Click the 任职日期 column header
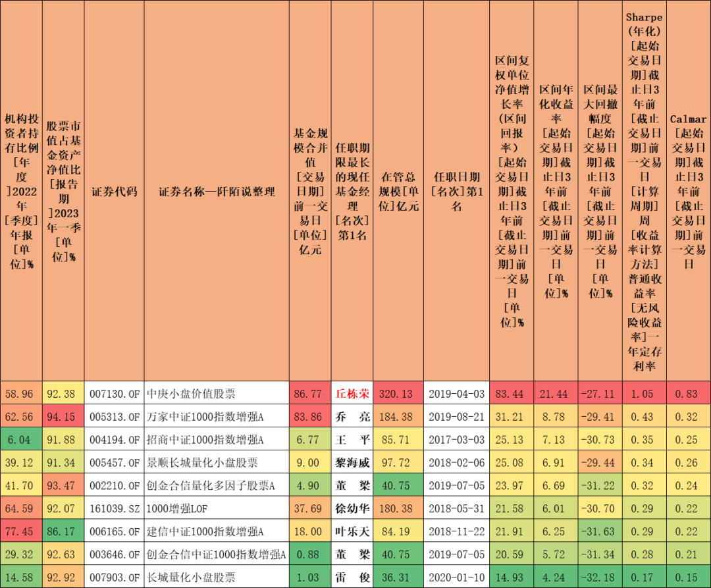Screen dimensions: 711x588 pos(457,190)
